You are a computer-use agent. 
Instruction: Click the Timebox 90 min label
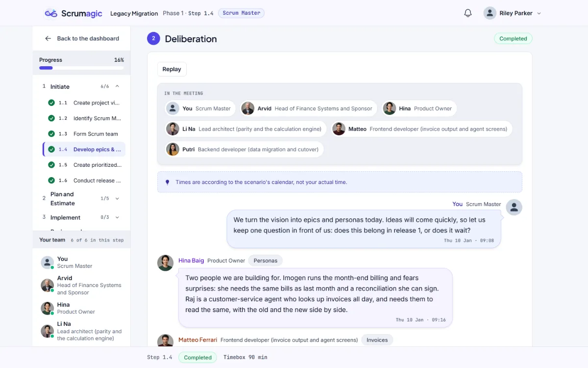coord(245,358)
